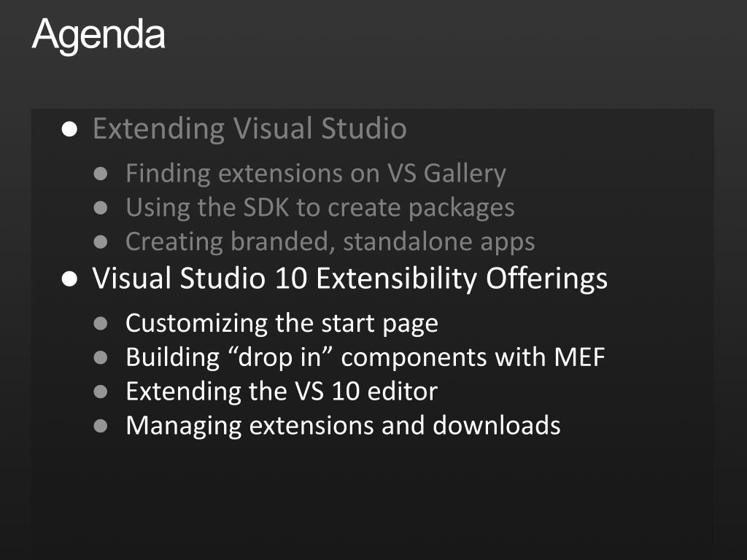Click the bullet beside Finding extensions on VS Gallery

coord(101,174)
